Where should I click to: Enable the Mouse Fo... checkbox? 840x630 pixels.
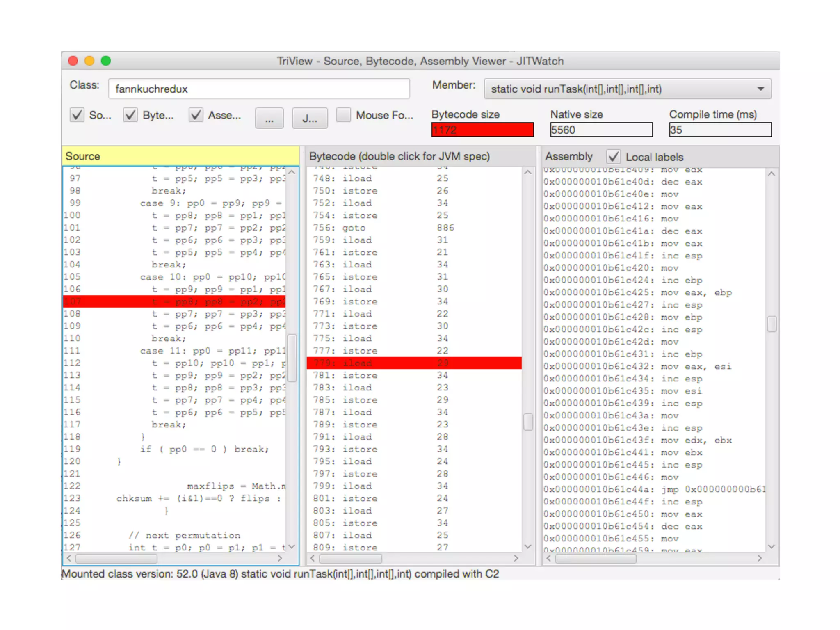pos(344,115)
